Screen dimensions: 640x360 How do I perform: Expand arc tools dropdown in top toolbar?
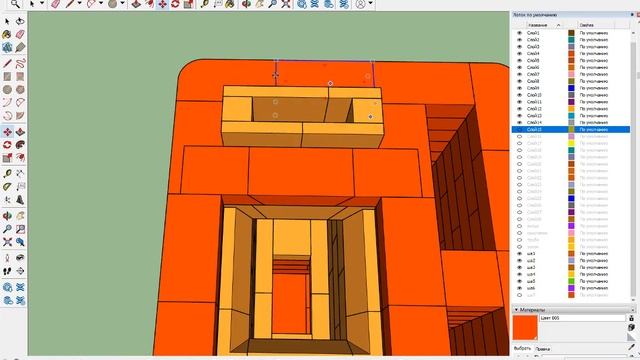coord(101,4)
